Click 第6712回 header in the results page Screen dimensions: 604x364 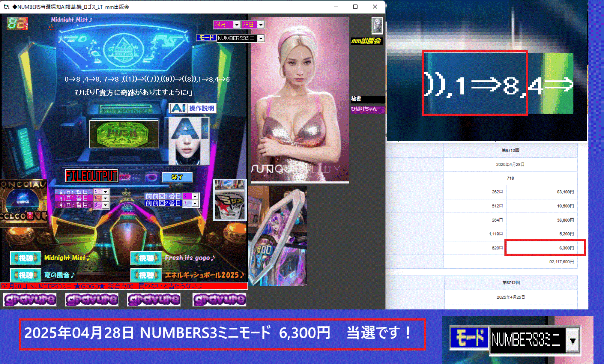pos(510,283)
